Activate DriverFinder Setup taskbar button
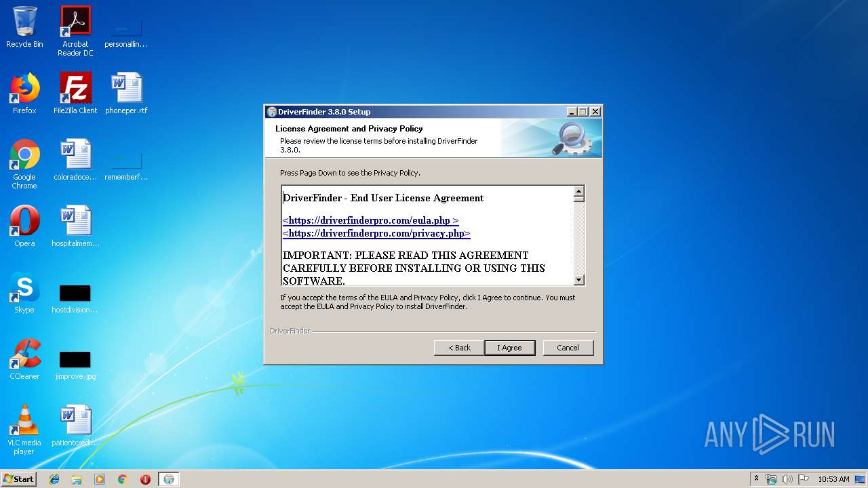Image resolution: width=868 pixels, height=488 pixels. 169,479
